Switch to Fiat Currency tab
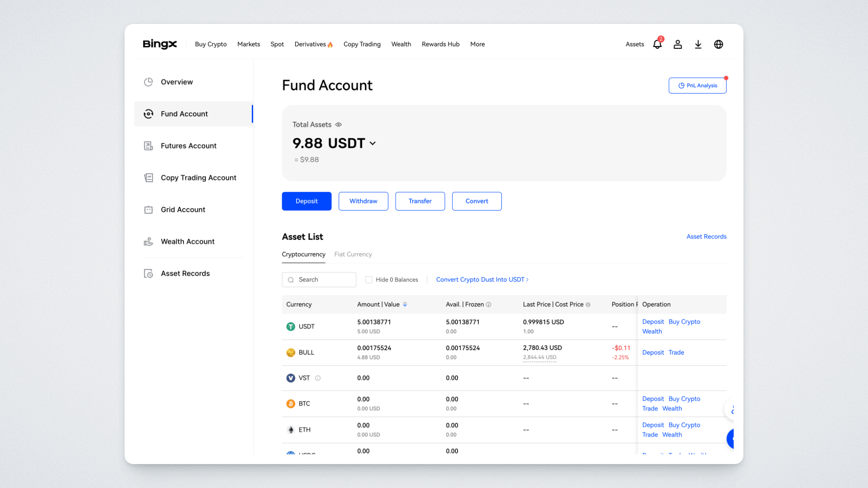This screenshot has width=868, height=488. [x=353, y=254]
